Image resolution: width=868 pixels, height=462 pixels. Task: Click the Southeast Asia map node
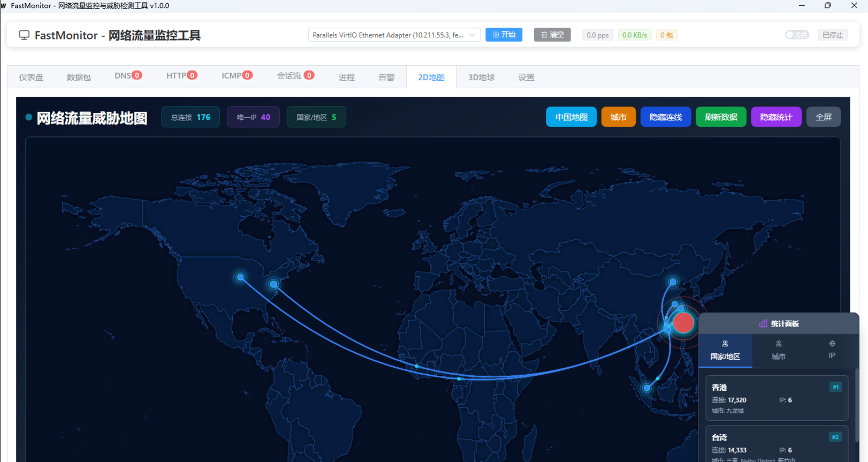tap(647, 388)
